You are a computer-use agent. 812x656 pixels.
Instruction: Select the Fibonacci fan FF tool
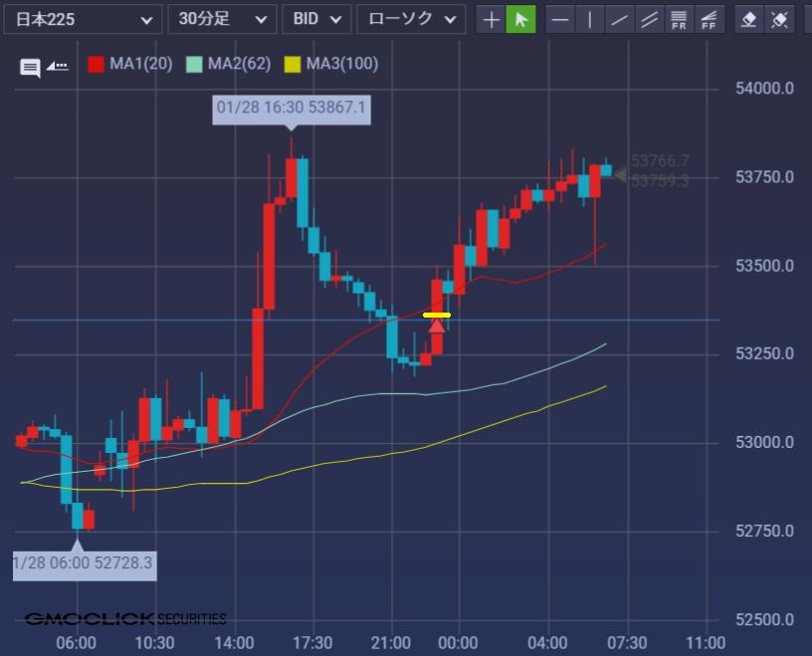tap(710, 19)
